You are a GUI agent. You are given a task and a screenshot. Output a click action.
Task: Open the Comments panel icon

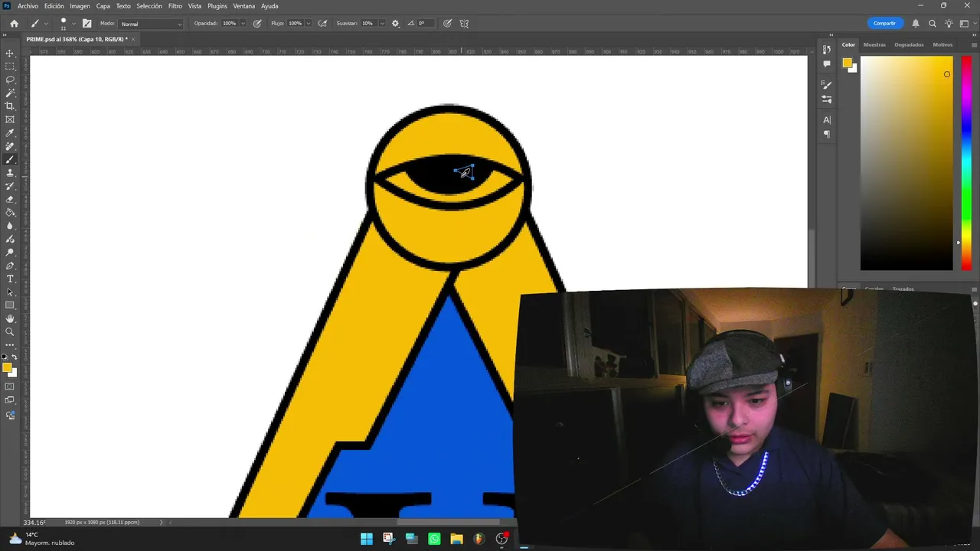[x=827, y=64]
